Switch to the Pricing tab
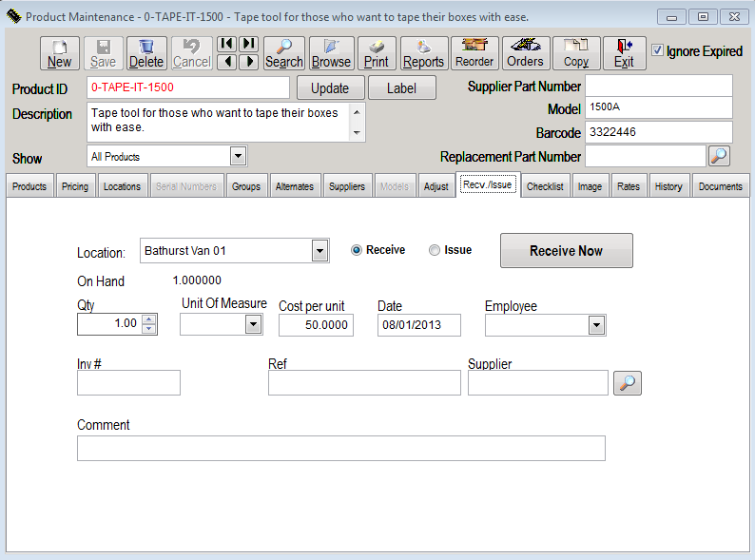Viewport: 755px width, 560px height. coord(75,186)
